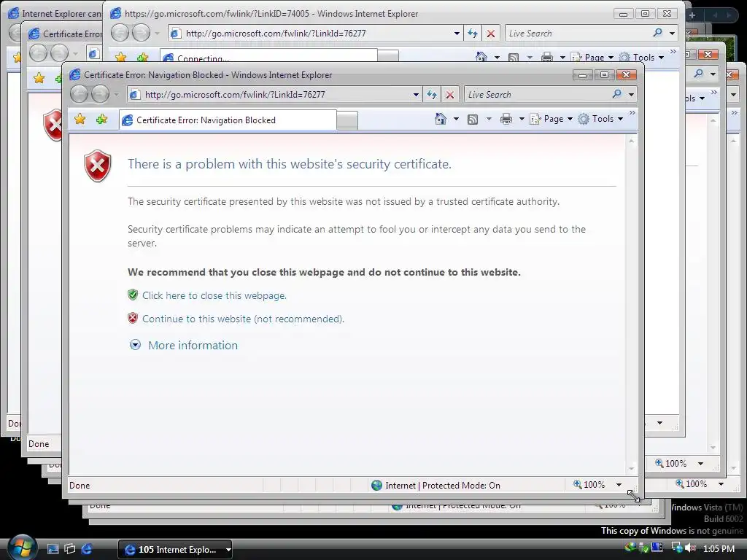Image resolution: width=747 pixels, height=560 pixels.
Task: Click scrollbar down arrow in front window
Action: tap(631, 469)
